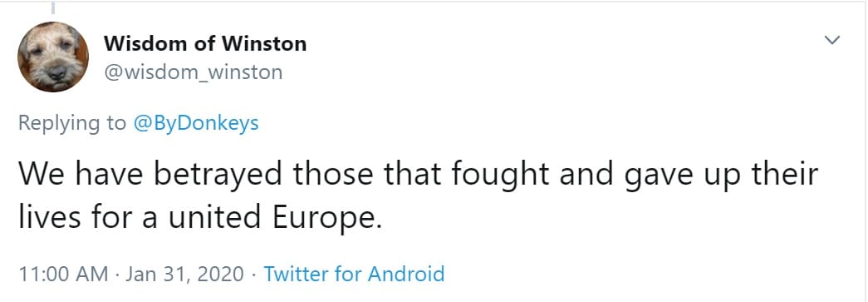Screen dimensions: 868x302
Task: Click the tweet's second line starting 'lives'
Action: 200,219
